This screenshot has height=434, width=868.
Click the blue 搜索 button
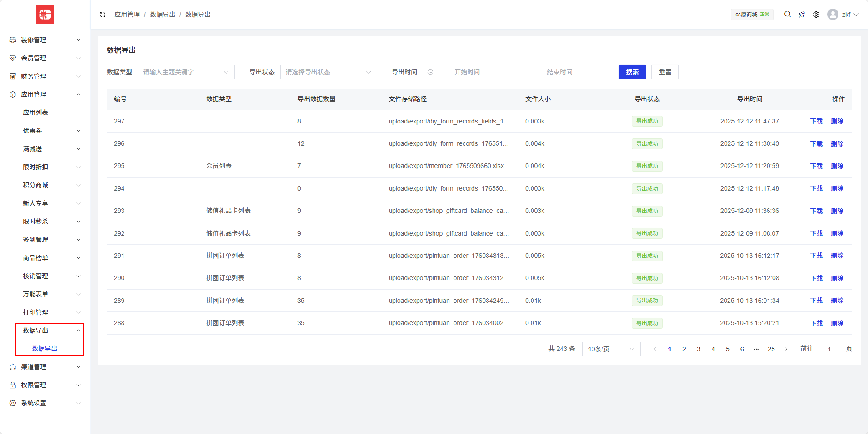632,72
